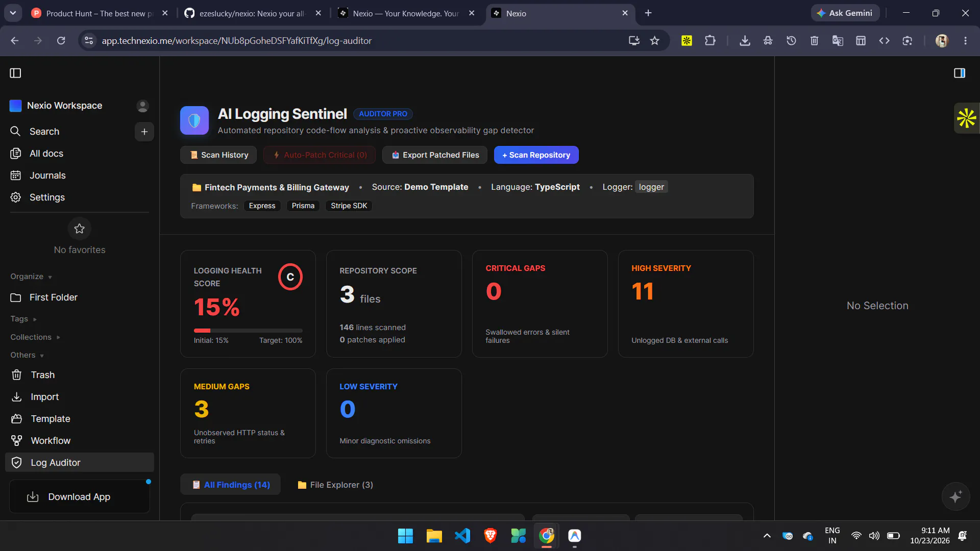Click the Critical Gaps card
Screen dimensions: 980x551
coord(540,304)
